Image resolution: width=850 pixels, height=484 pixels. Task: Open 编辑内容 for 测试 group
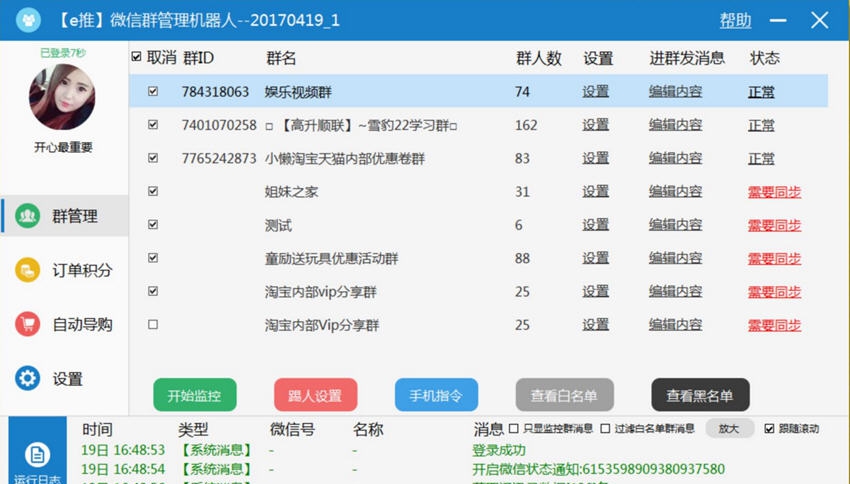click(x=675, y=225)
